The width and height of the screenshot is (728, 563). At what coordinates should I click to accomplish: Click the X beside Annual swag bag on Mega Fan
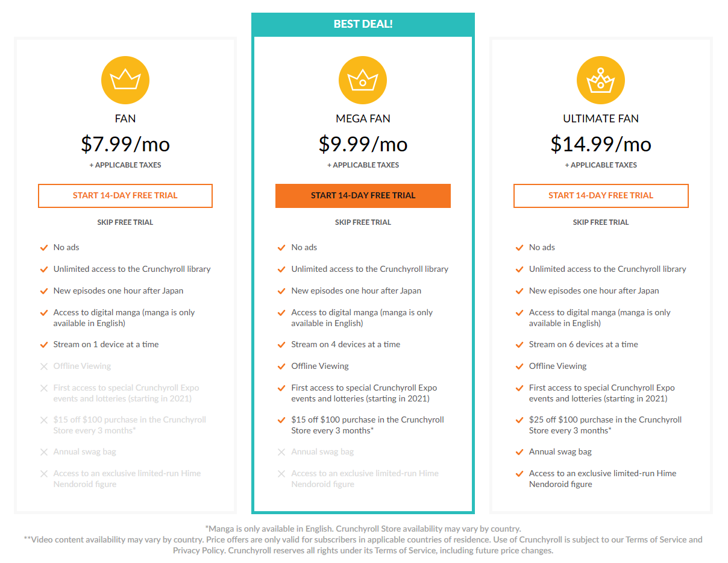point(281,451)
